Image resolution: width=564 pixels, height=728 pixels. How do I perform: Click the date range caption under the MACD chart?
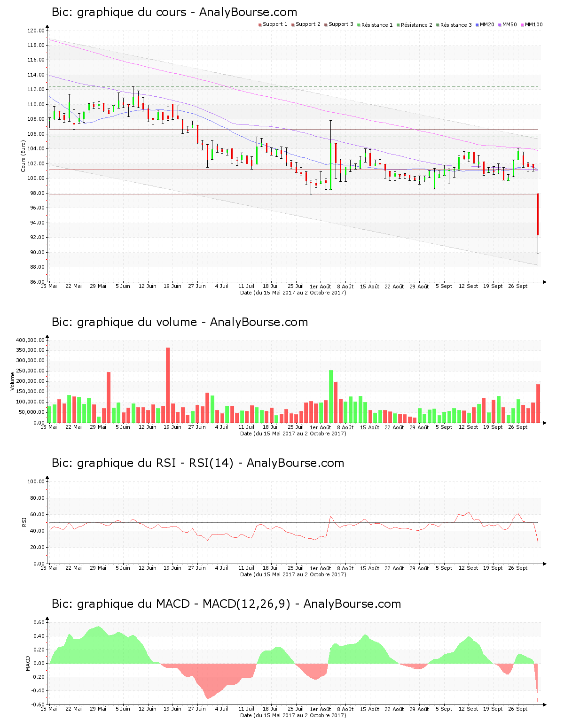click(293, 715)
